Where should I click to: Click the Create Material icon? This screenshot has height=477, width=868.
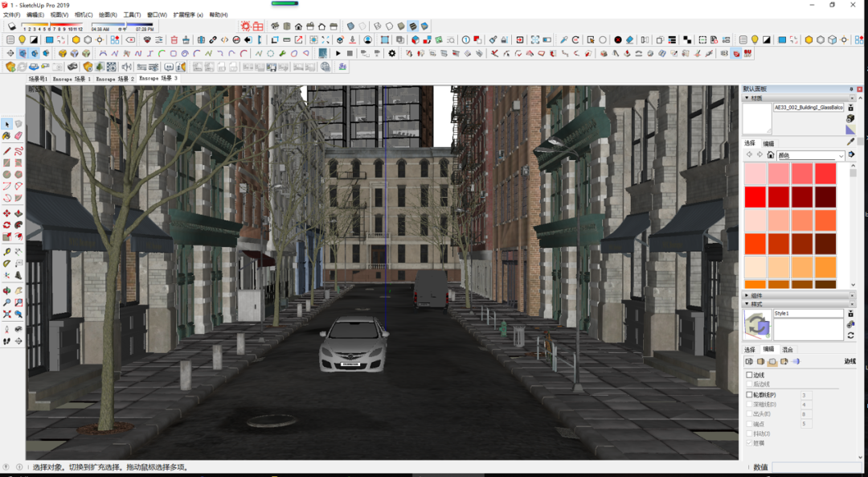click(x=851, y=118)
